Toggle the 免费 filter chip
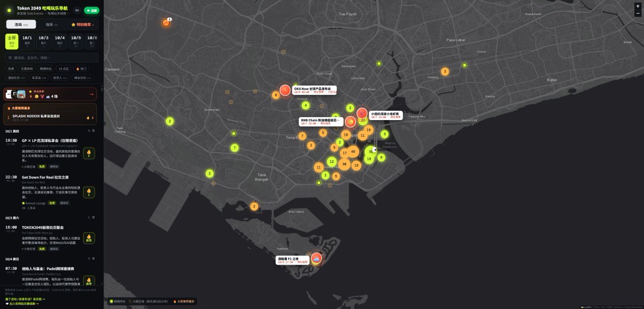The width and height of the screenshot is (644, 309). 11,69
